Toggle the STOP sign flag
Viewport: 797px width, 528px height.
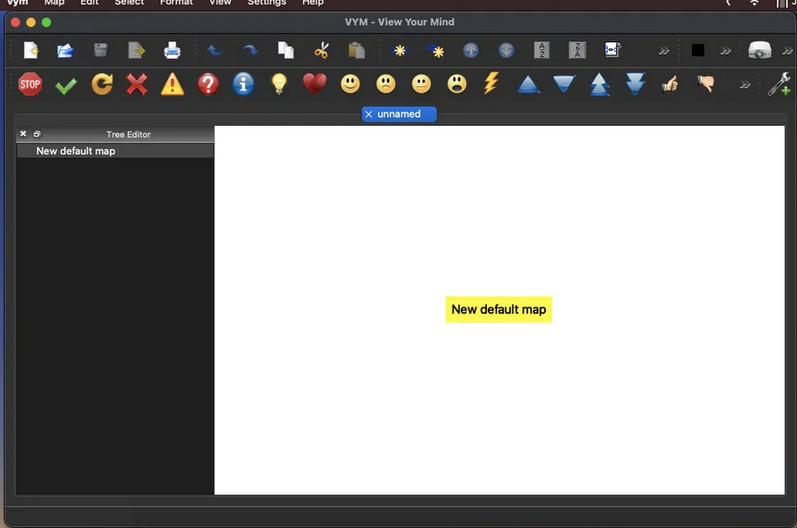30,84
